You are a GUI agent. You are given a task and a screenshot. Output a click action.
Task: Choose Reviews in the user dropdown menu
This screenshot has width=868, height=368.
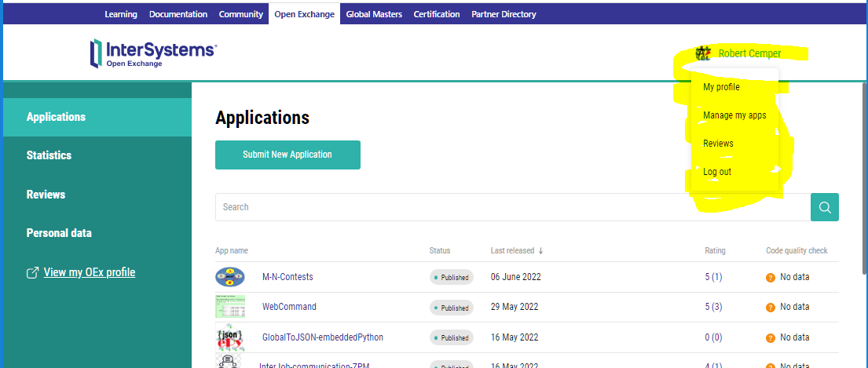718,144
